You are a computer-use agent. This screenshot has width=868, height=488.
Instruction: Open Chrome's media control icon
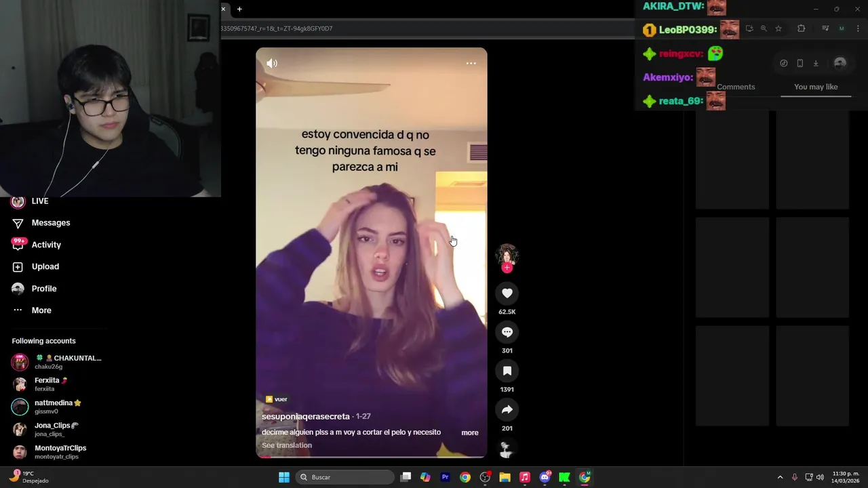(825, 28)
